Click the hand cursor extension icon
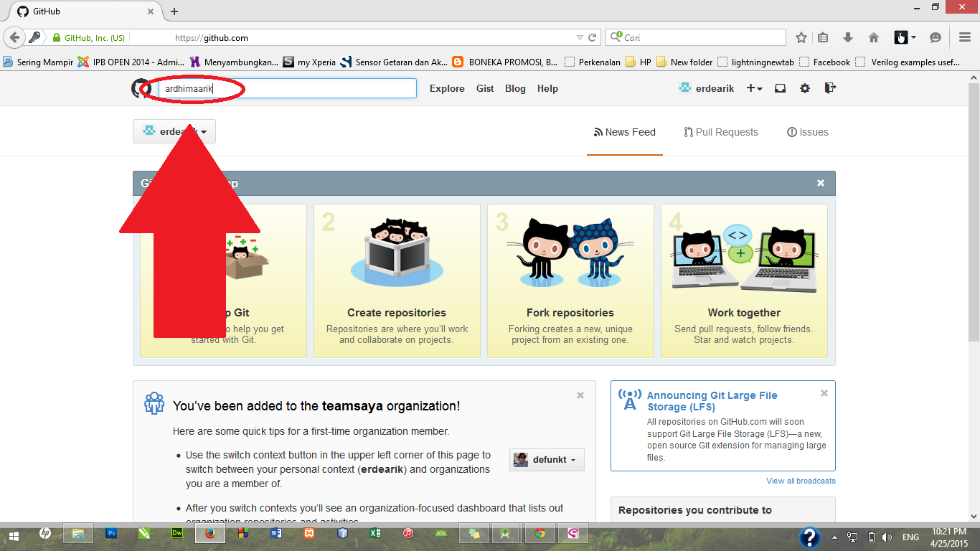980x551 pixels. pos(901,37)
